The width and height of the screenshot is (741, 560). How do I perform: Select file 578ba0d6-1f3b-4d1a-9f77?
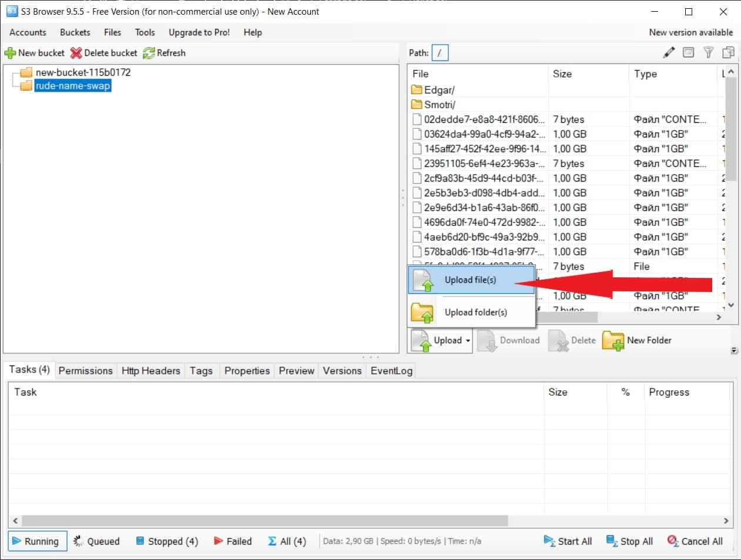479,252
